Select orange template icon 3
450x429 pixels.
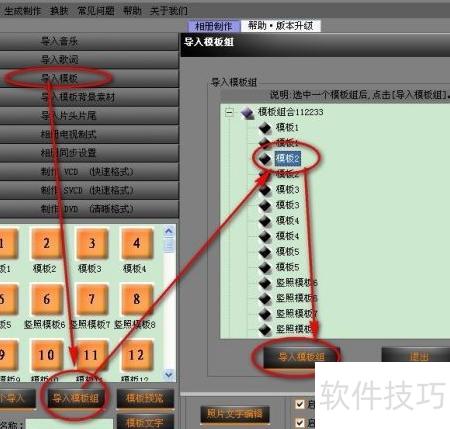click(x=92, y=244)
